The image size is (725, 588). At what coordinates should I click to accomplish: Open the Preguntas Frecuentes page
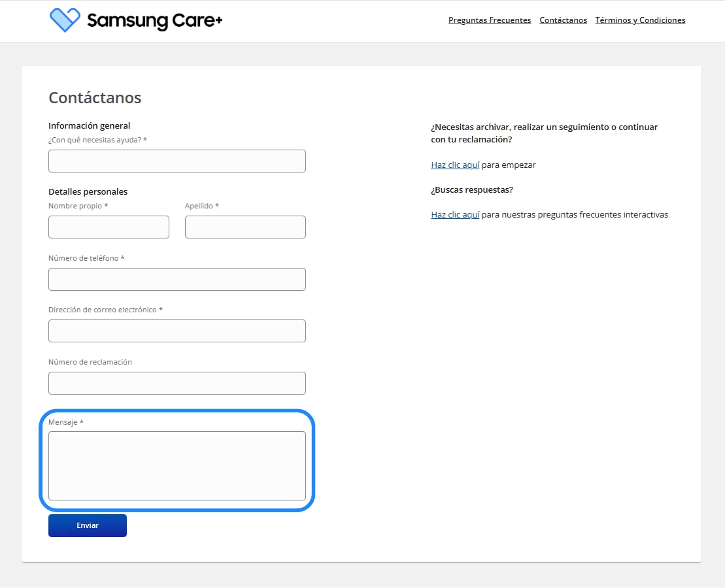pos(489,20)
